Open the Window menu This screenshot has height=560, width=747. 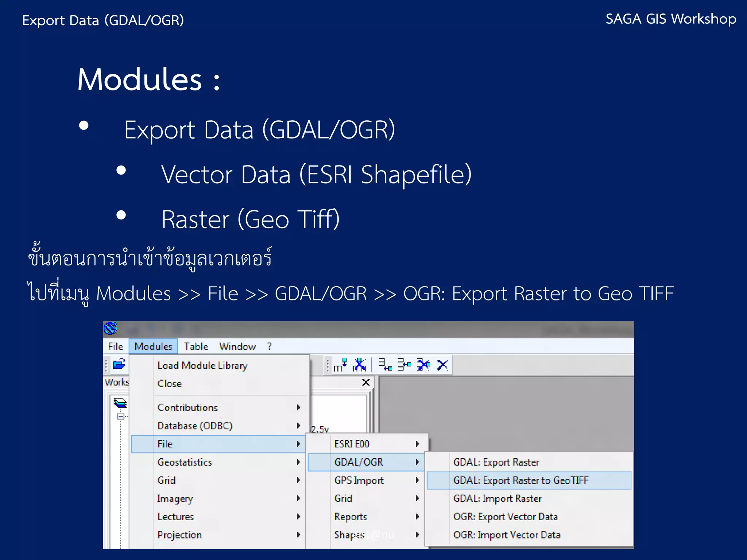tap(237, 346)
